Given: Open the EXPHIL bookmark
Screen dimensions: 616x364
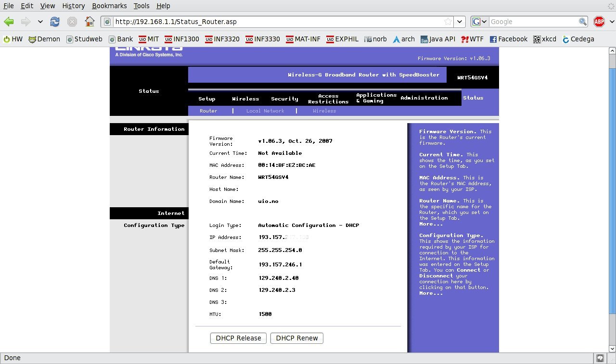Looking at the screenshot, I should coord(343,39).
